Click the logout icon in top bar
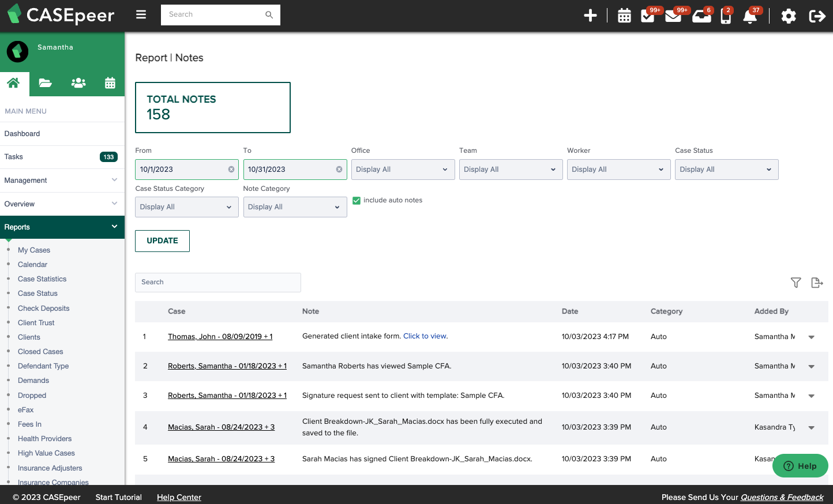833x504 pixels. 817,16
